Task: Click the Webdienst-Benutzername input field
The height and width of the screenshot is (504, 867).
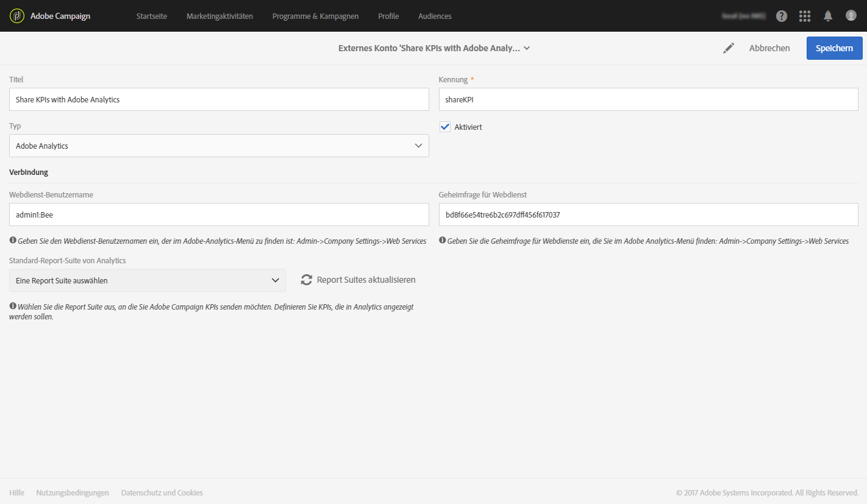Action: click(219, 215)
